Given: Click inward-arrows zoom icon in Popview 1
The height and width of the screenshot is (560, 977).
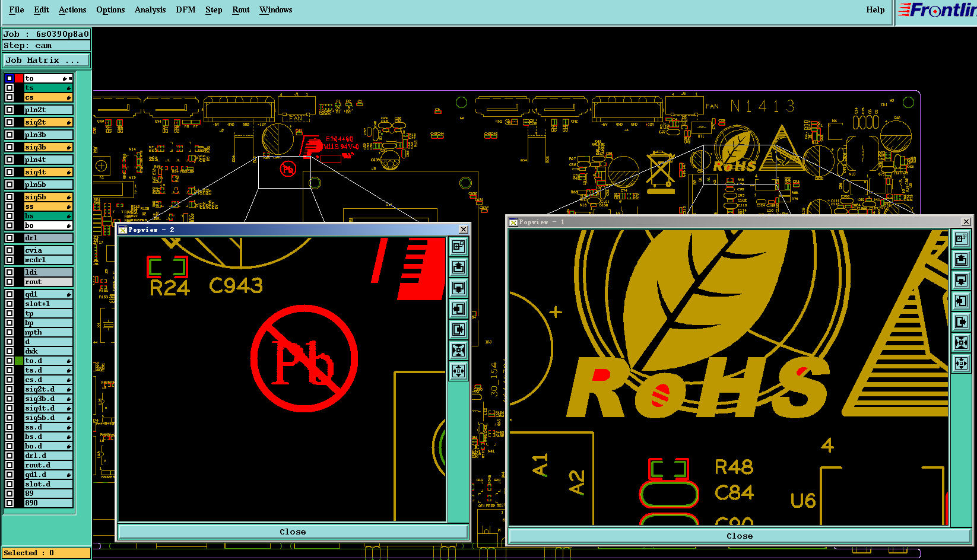Looking at the screenshot, I should pos(962,342).
